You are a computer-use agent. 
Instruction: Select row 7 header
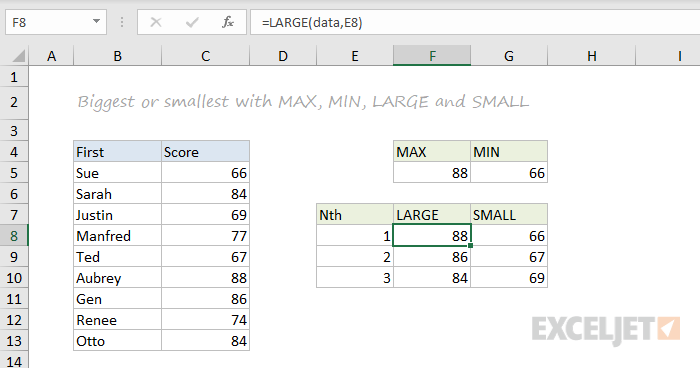pos(14,215)
